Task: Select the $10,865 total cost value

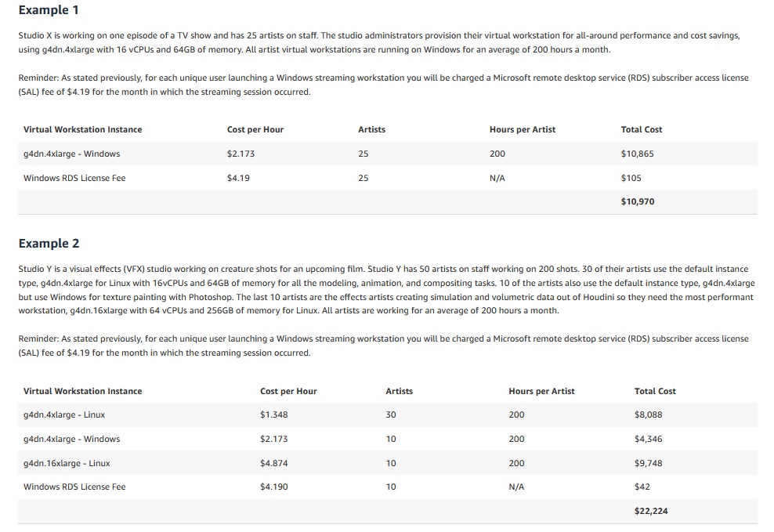Action: 637,154
